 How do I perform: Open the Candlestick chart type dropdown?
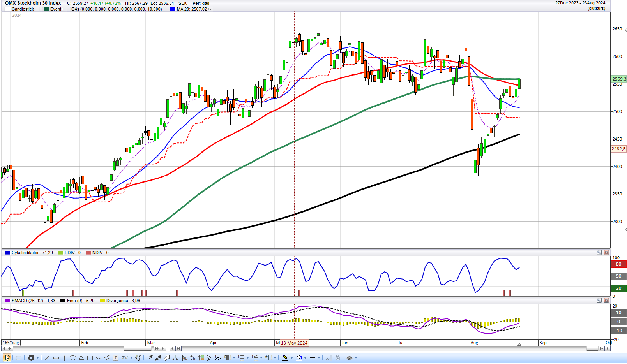tap(37, 9)
